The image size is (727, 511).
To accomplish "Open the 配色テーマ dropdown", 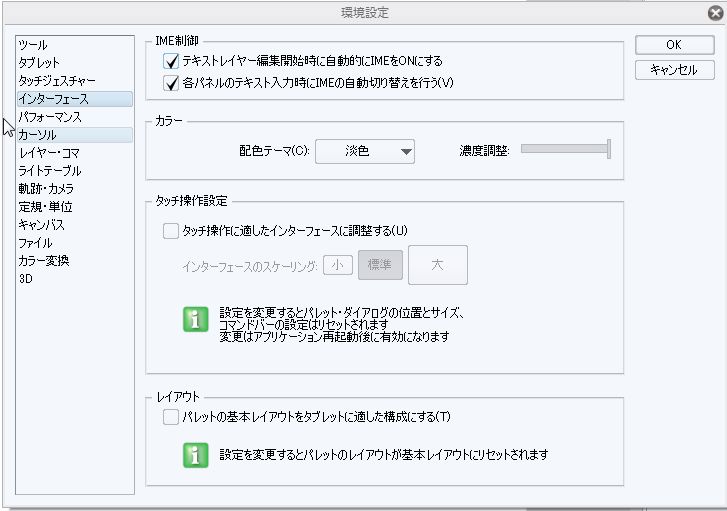I will pyautogui.click(x=365, y=152).
